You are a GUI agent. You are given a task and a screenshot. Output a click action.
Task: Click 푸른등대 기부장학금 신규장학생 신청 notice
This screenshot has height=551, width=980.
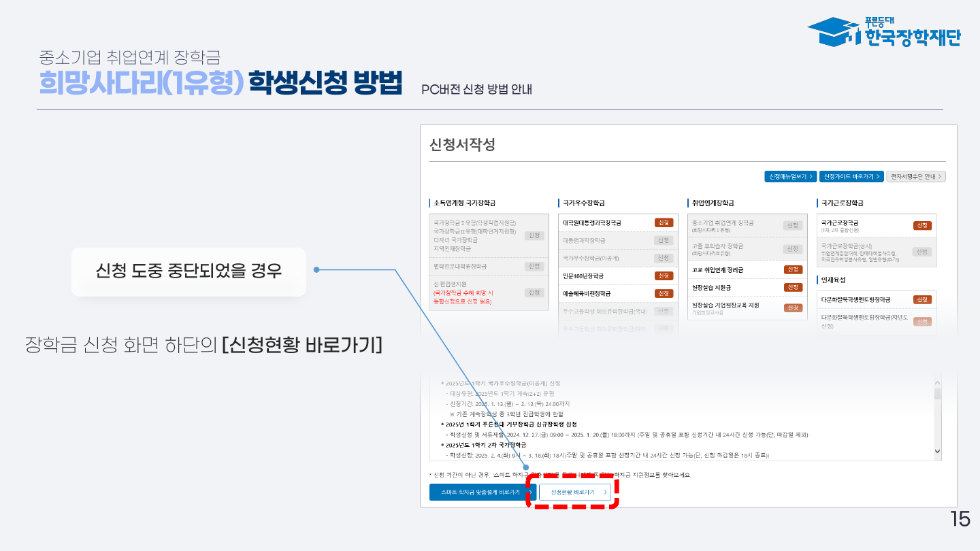tap(510, 424)
